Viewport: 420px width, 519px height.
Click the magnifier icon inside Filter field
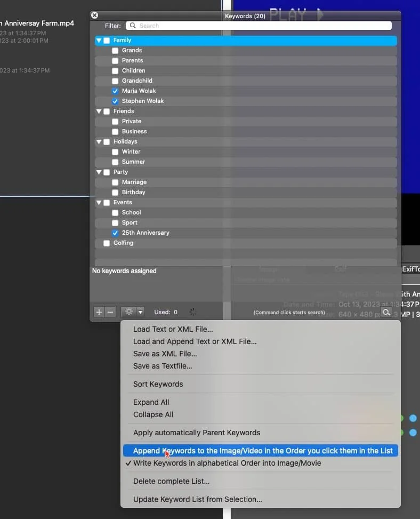(133, 26)
